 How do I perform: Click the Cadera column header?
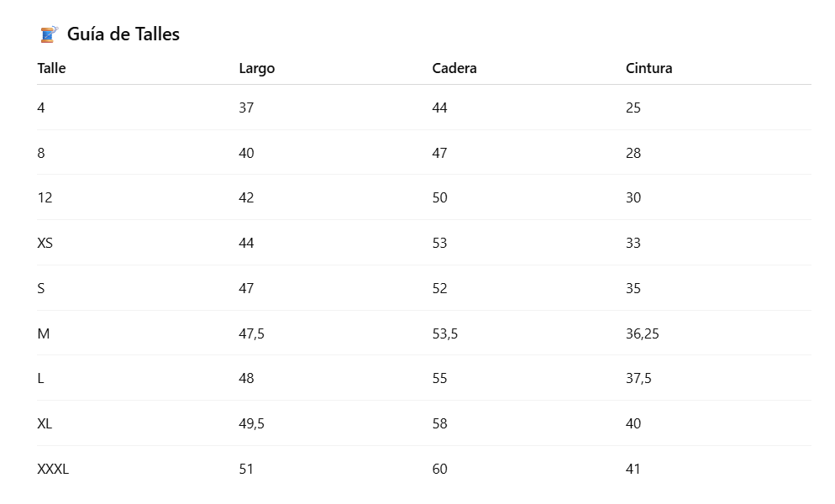coord(454,69)
